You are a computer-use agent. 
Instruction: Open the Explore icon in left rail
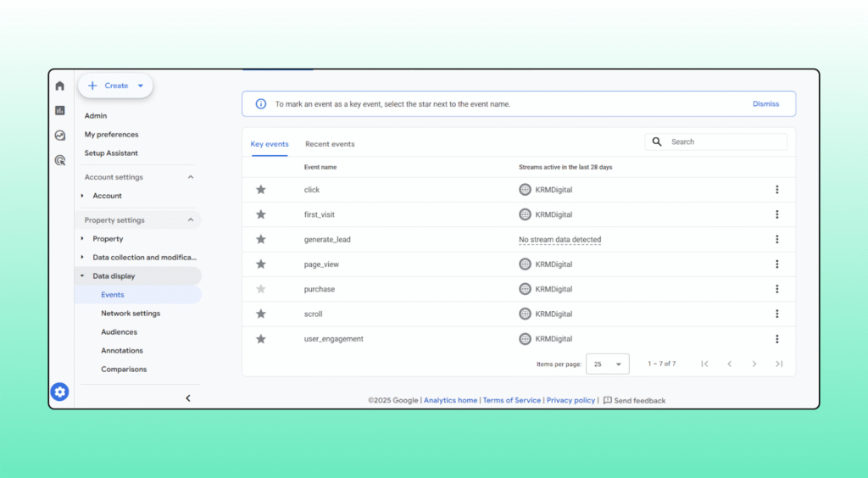click(59, 135)
